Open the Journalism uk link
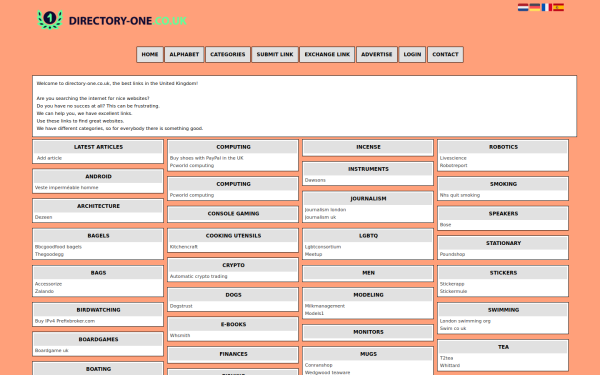This screenshot has height=375, width=600. coord(320,217)
